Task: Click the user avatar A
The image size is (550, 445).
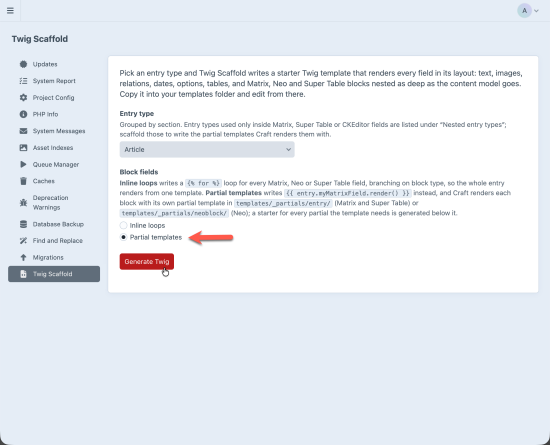Action: [524, 11]
